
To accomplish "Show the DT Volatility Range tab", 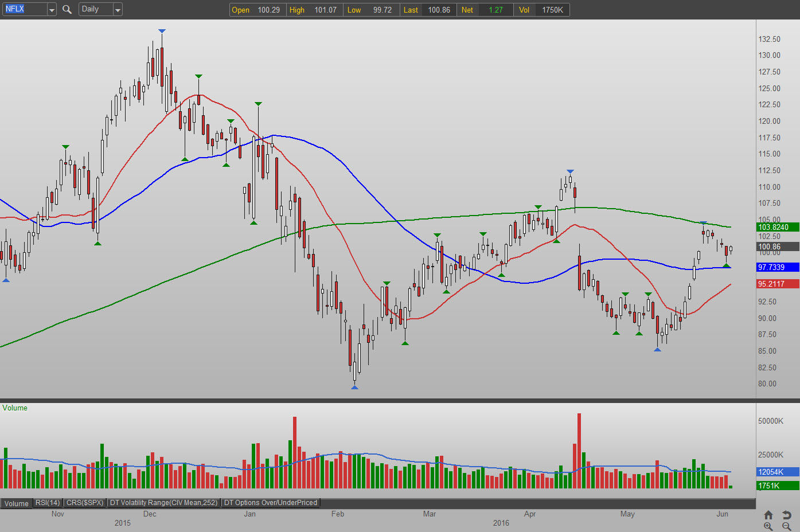I will (163, 503).
